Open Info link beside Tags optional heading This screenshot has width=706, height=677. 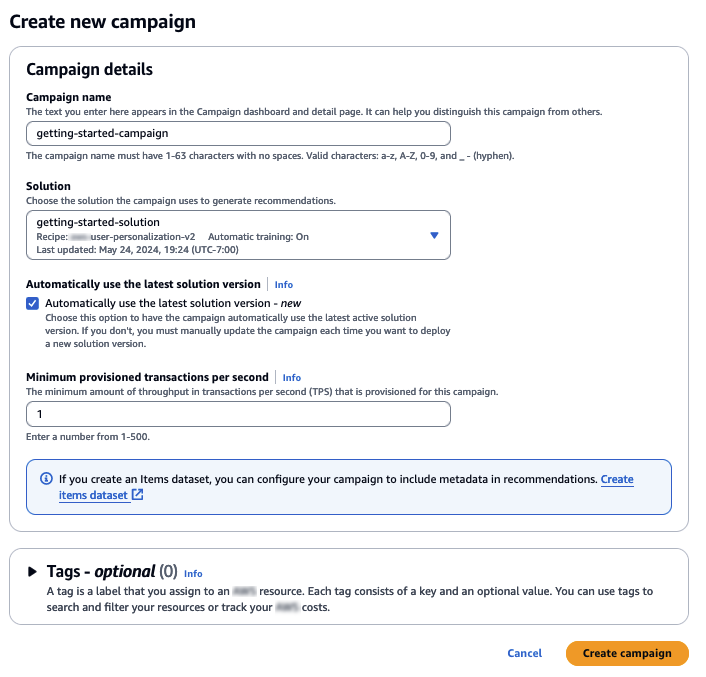coord(193,574)
